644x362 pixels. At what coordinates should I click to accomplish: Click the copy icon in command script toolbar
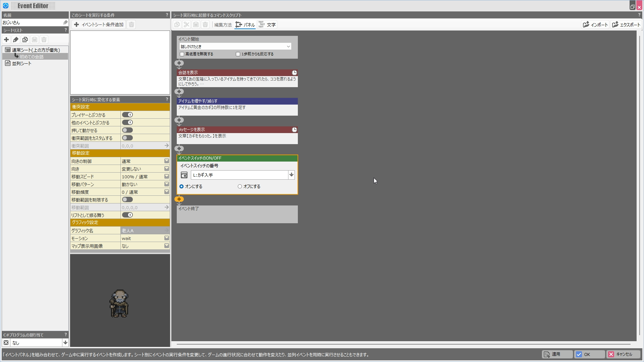tap(177, 24)
